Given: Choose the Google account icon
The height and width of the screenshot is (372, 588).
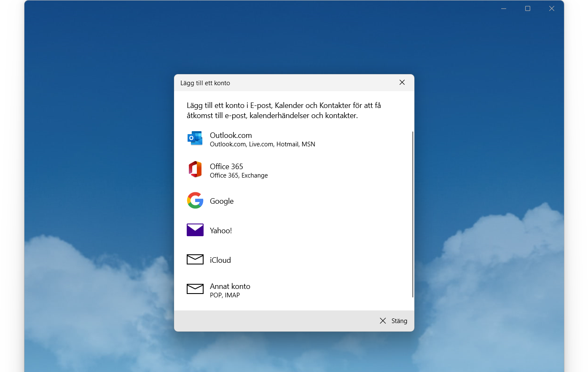Looking at the screenshot, I should [x=195, y=201].
